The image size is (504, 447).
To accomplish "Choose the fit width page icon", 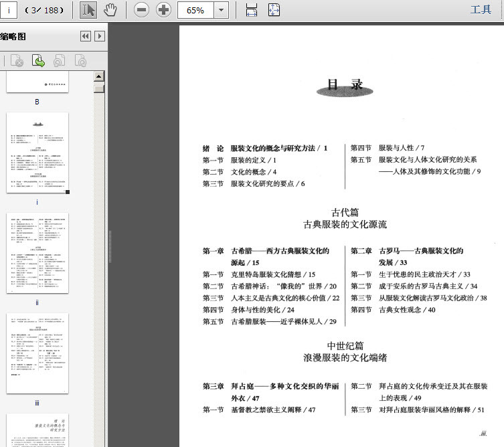I will [x=252, y=10].
